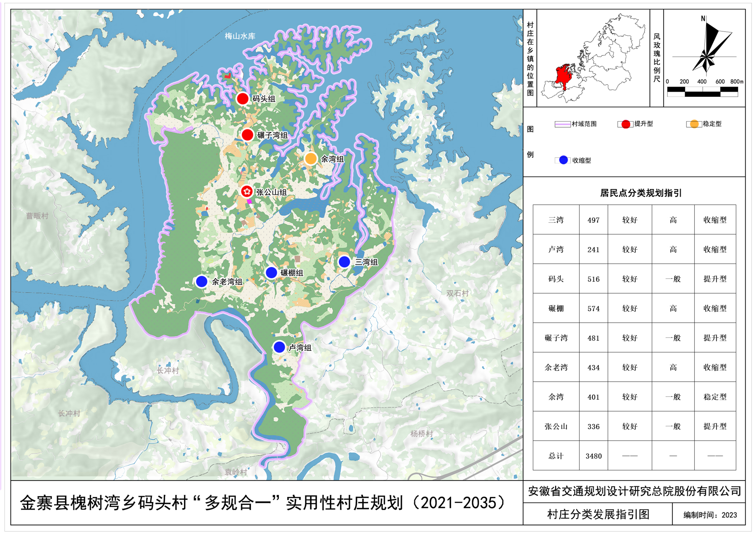
Task: Click the 三湾 name cell in table
Action: pyautogui.click(x=556, y=220)
